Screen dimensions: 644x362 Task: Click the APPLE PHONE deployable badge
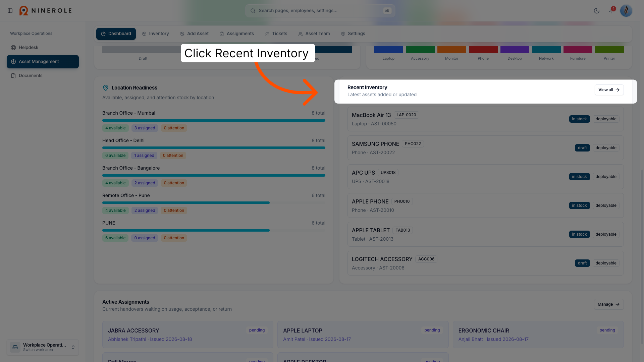tap(606, 205)
